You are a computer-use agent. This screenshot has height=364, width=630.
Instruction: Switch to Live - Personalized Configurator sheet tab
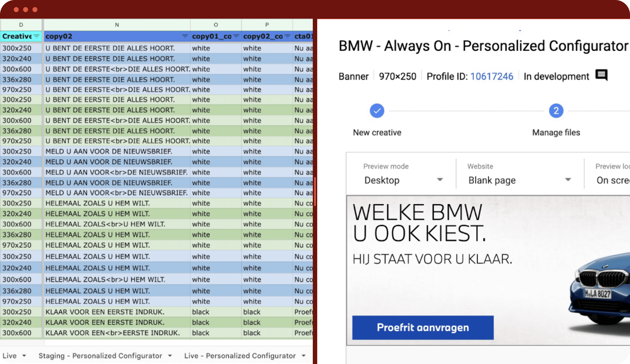(x=240, y=355)
